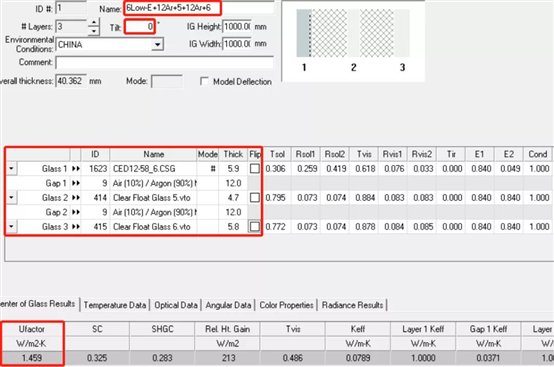
Task: Expand Glass 1 row dropdown arrow
Action: coord(11,169)
